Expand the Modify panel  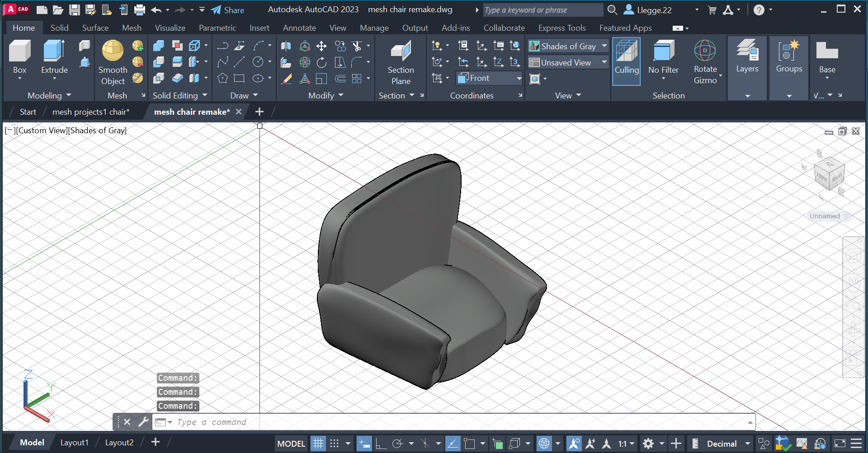[x=325, y=95]
